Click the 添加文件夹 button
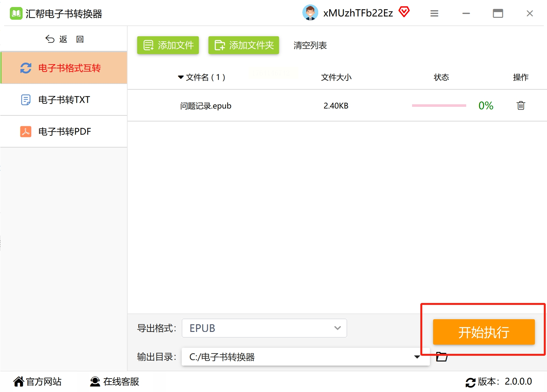 [244, 45]
